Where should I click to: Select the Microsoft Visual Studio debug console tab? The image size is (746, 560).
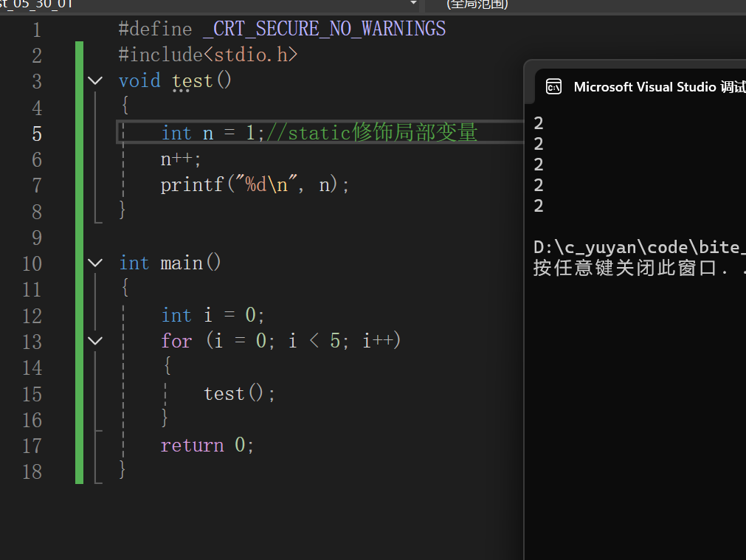point(640,86)
